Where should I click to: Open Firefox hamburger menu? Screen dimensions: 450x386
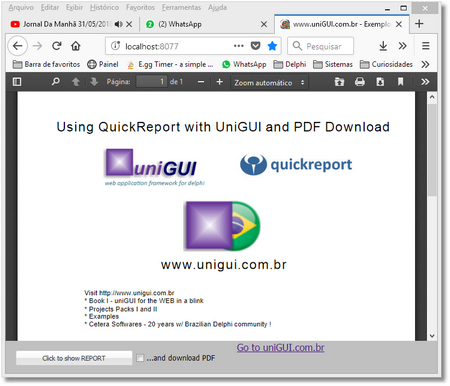coord(426,46)
